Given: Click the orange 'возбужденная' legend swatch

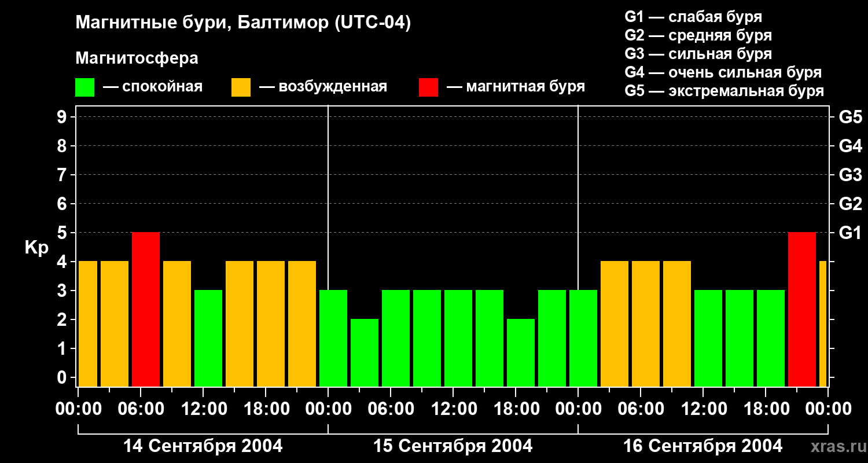Looking at the screenshot, I should coord(241,87).
